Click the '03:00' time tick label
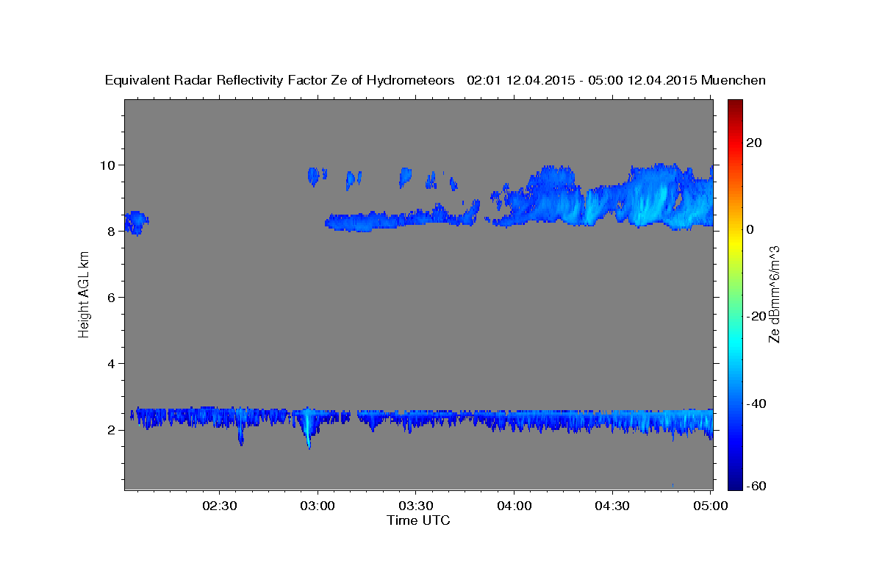Image resolution: width=882 pixels, height=588 pixels. click(x=318, y=506)
